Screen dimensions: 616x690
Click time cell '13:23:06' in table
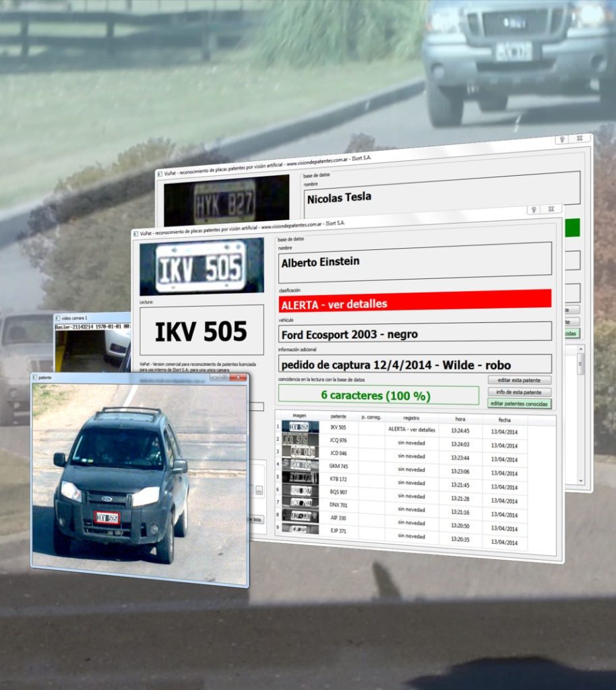coord(460,471)
